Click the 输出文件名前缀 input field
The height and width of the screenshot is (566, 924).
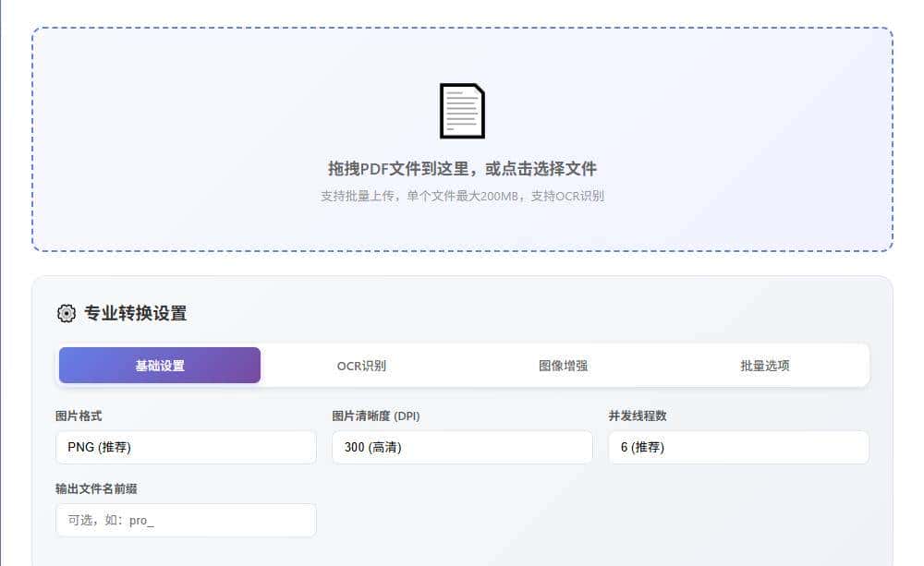(x=185, y=520)
